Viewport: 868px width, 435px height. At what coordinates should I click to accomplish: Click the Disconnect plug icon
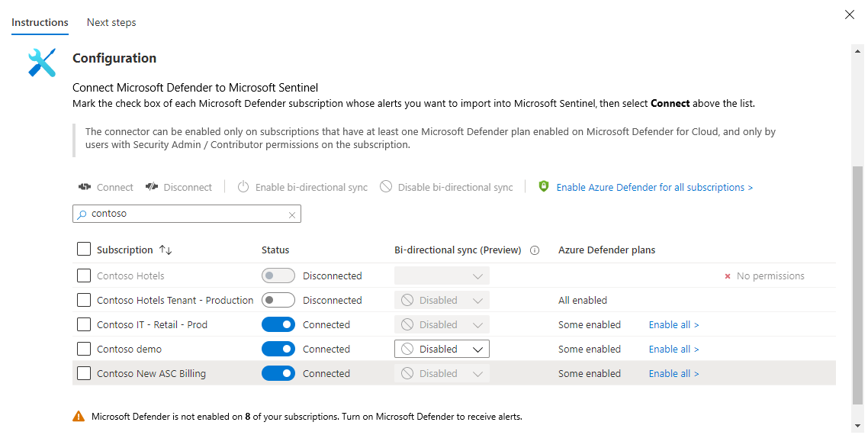click(151, 187)
